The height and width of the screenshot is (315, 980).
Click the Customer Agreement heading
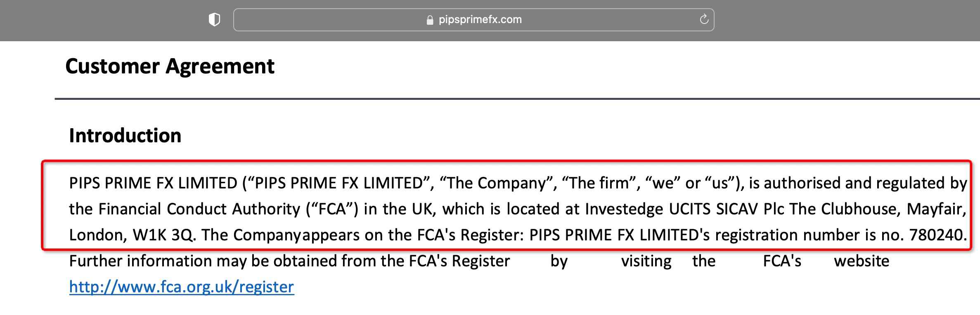[x=170, y=66]
